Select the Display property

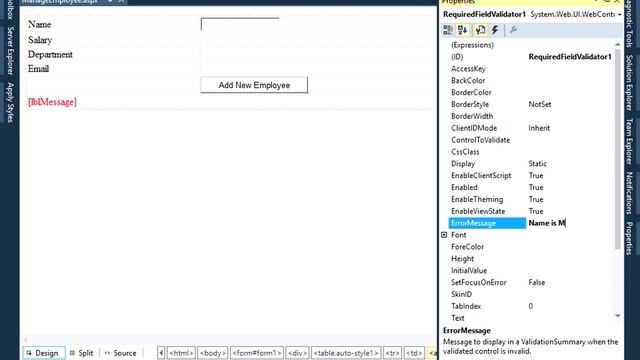[463, 163]
